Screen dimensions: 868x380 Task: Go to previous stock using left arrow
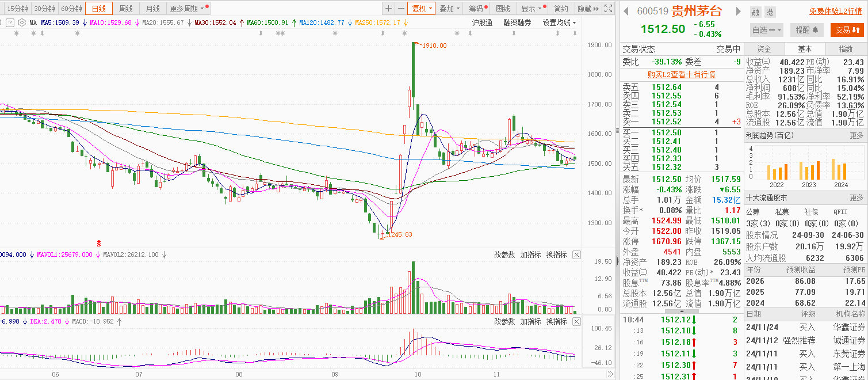tap(625, 11)
